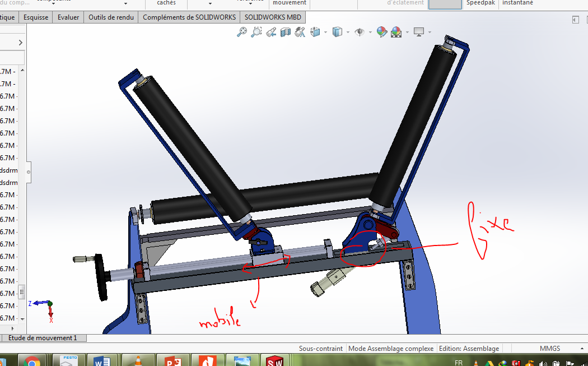This screenshot has height=366, width=588.
Task: Click the View Settings monitor icon
Action: point(419,33)
